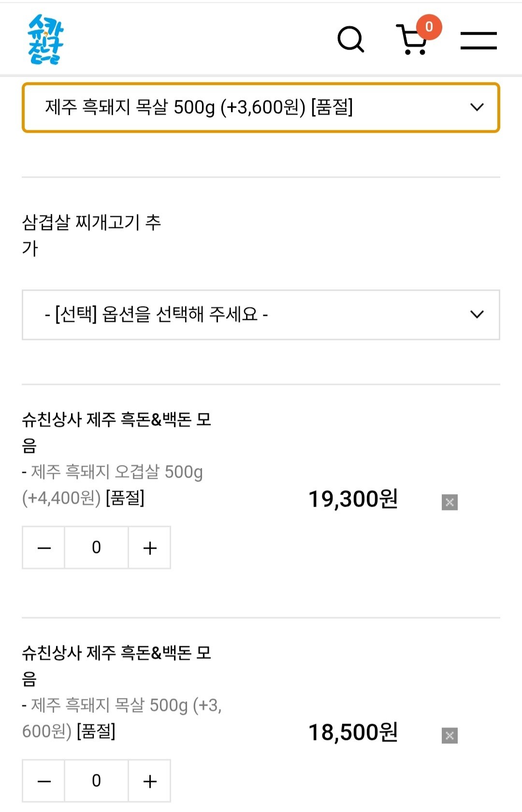Click the cart badge showing 0

429,27
